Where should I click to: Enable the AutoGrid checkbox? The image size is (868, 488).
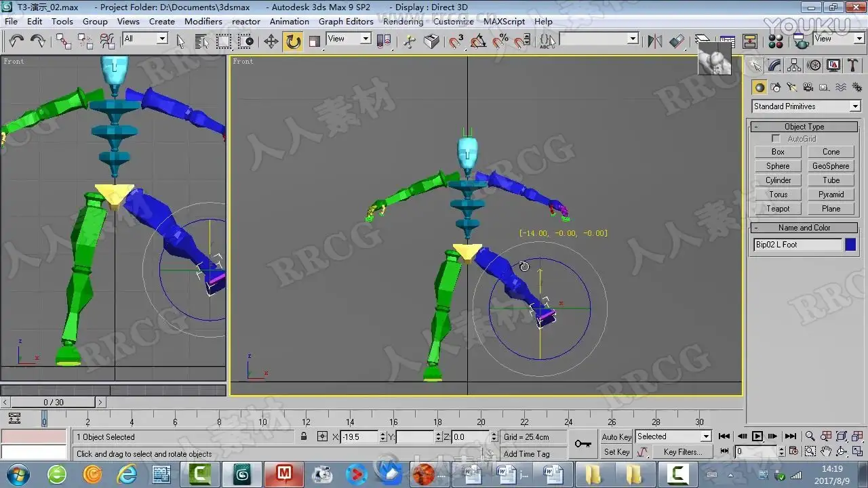coord(776,139)
